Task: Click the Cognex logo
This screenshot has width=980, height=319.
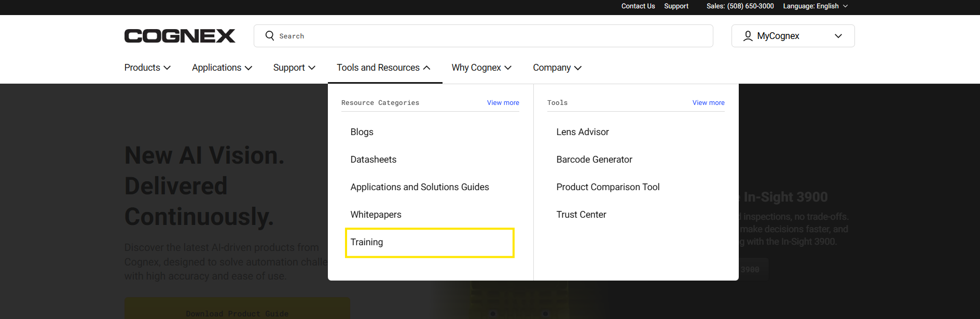Action: [x=180, y=36]
